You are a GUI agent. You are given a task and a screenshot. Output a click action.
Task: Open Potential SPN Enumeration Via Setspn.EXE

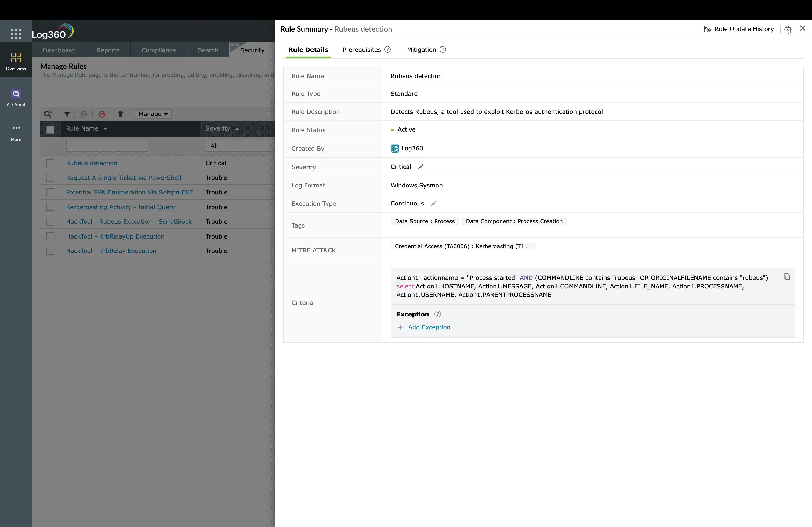pyautogui.click(x=129, y=193)
